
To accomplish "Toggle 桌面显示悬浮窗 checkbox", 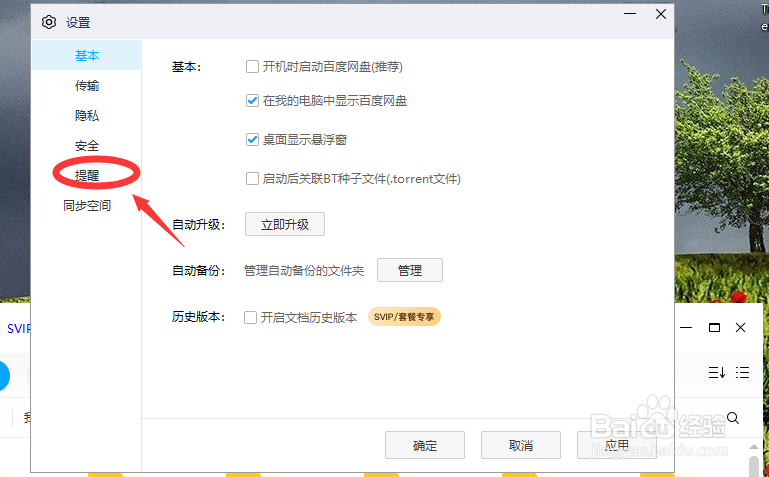I will 252,140.
